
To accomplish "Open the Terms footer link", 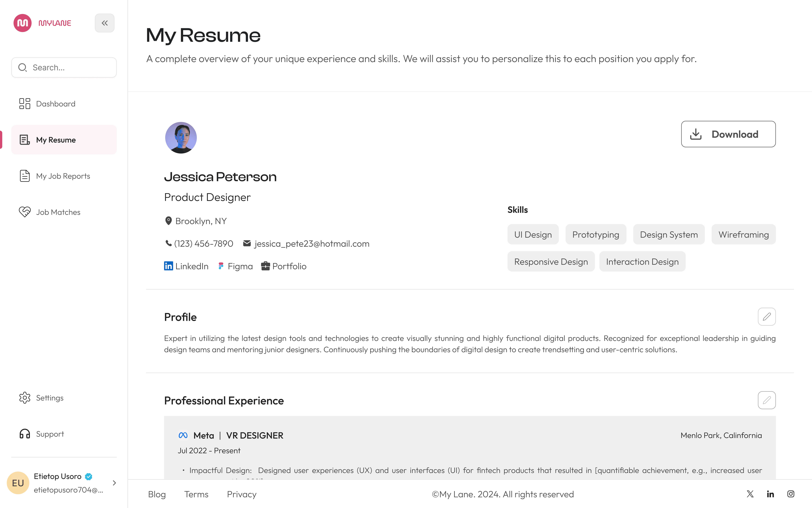I will pos(196,494).
